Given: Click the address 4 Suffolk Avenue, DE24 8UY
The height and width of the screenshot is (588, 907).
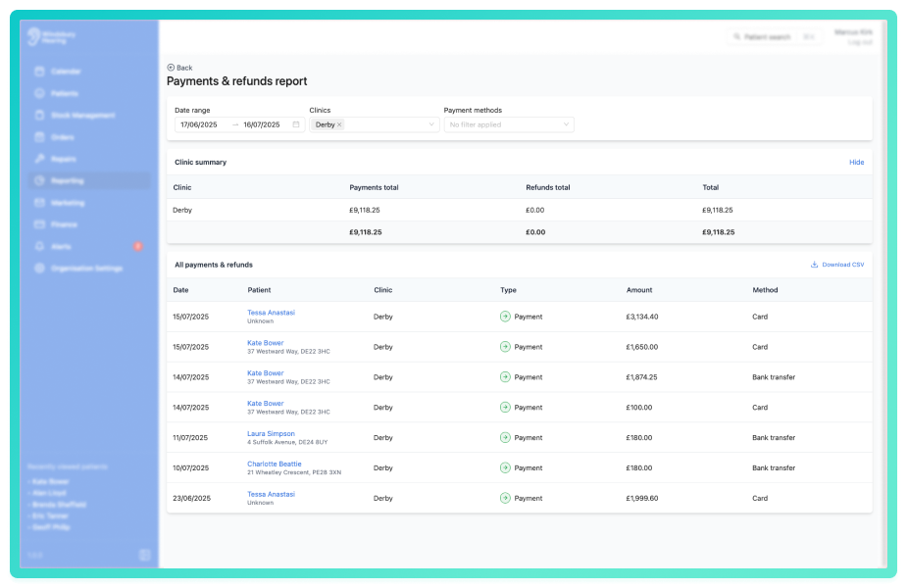Looking at the screenshot, I should (x=287, y=442).
